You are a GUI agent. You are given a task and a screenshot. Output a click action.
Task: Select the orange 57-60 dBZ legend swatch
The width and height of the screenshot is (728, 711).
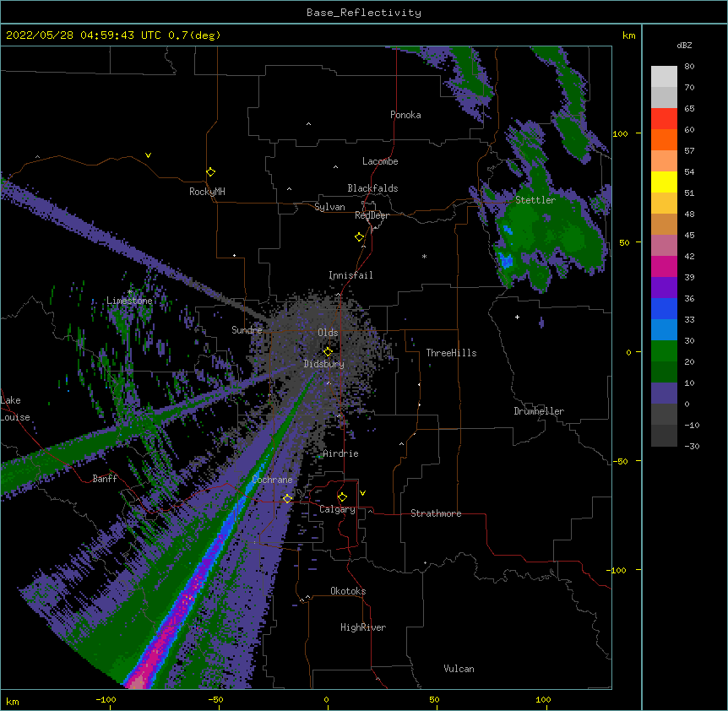(664, 139)
